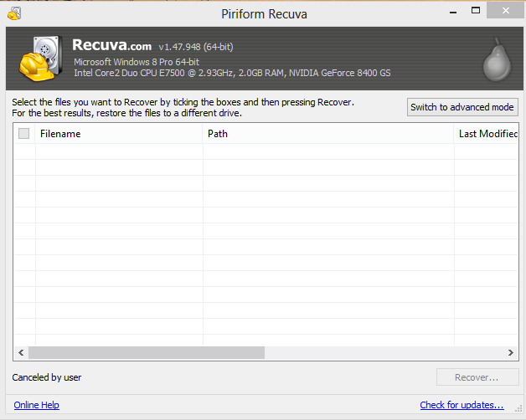Sort list by Path column
The image size is (526, 420).
[328, 134]
